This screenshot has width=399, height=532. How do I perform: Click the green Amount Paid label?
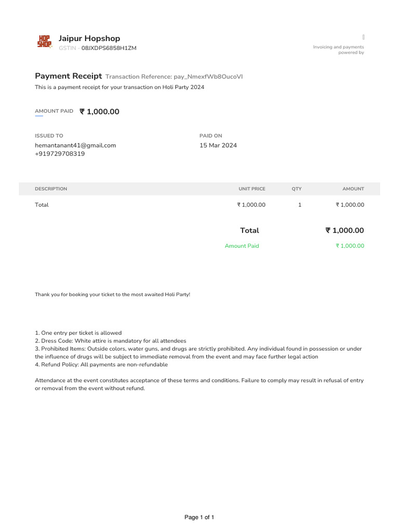pos(242,246)
